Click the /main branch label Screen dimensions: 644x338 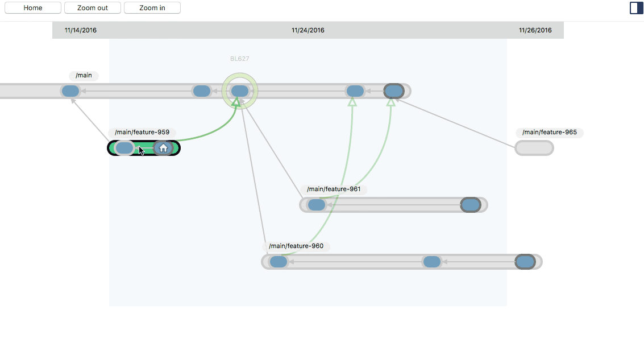[84, 75]
